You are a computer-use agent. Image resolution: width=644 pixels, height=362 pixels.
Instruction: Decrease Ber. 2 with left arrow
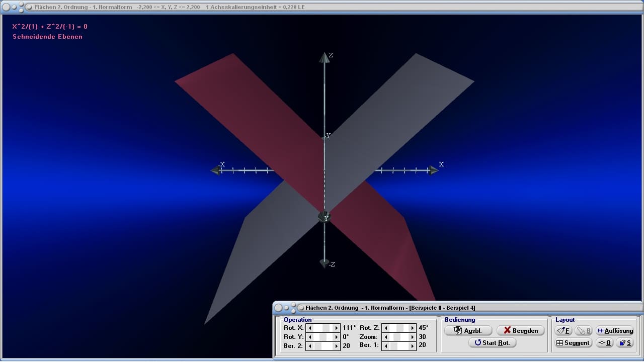(310, 346)
